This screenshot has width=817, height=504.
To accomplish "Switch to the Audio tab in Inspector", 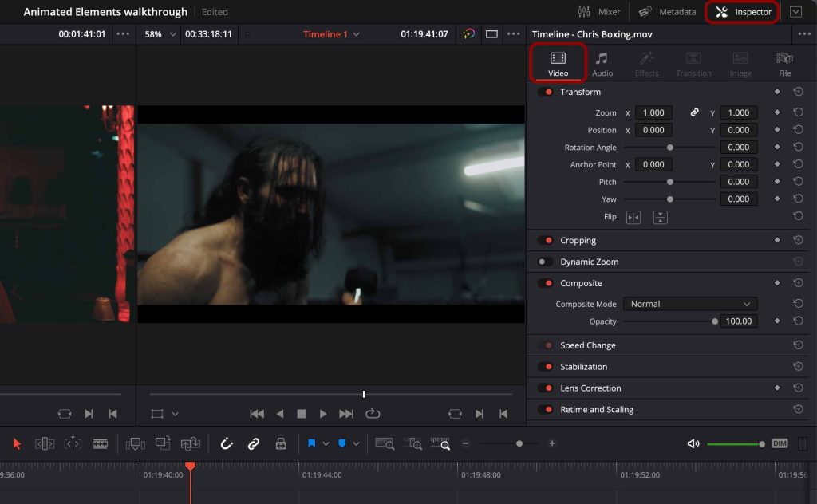I will coord(602,64).
